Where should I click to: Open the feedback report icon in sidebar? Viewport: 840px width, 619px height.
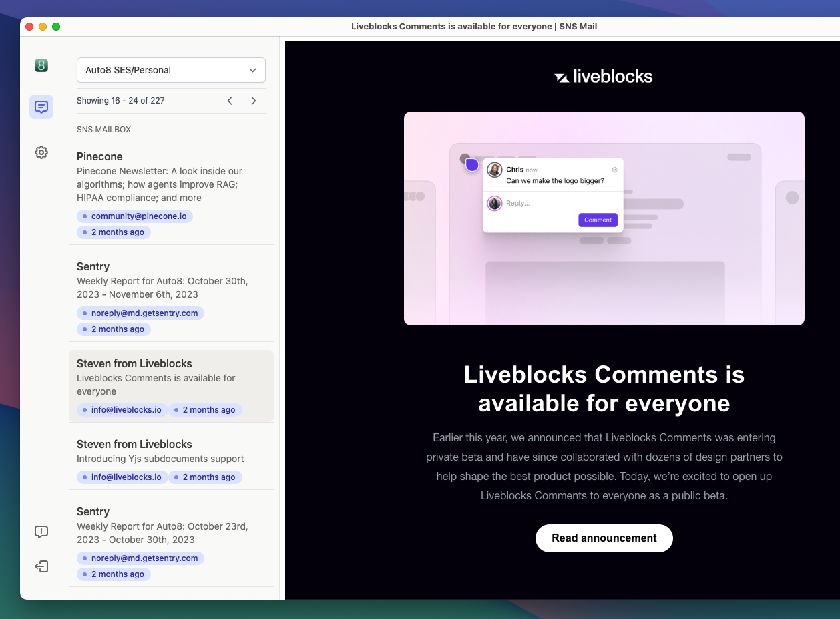41,532
